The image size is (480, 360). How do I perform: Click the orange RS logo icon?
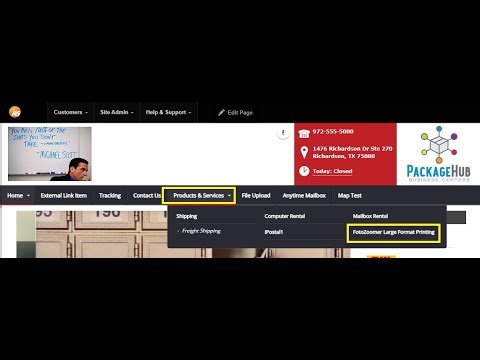pos(15,112)
